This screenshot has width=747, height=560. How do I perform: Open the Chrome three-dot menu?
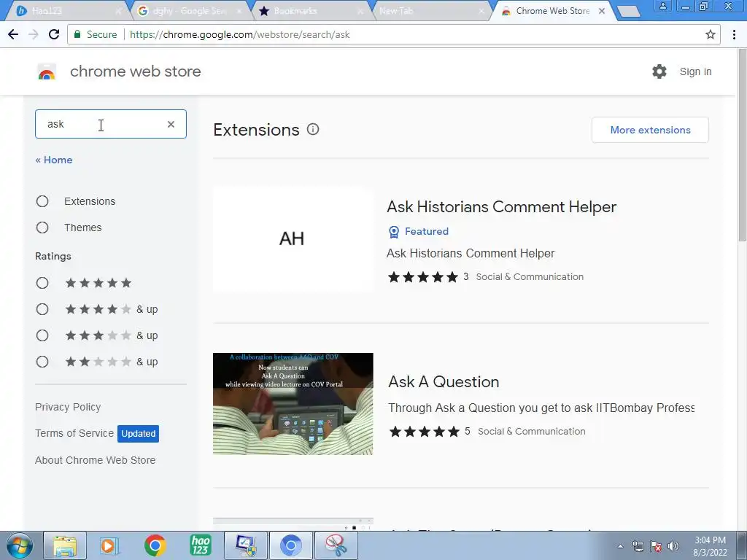pyautogui.click(x=734, y=34)
